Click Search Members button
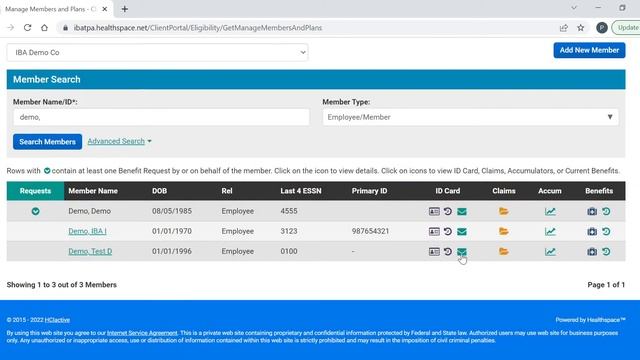Image resolution: width=640 pixels, height=360 pixels. [47, 142]
